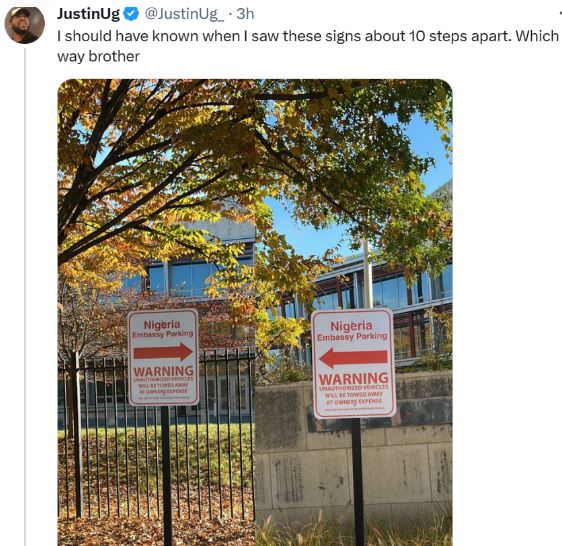
Task: Click Nigeria heading on the right sign
Action: pyautogui.click(x=351, y=326)
